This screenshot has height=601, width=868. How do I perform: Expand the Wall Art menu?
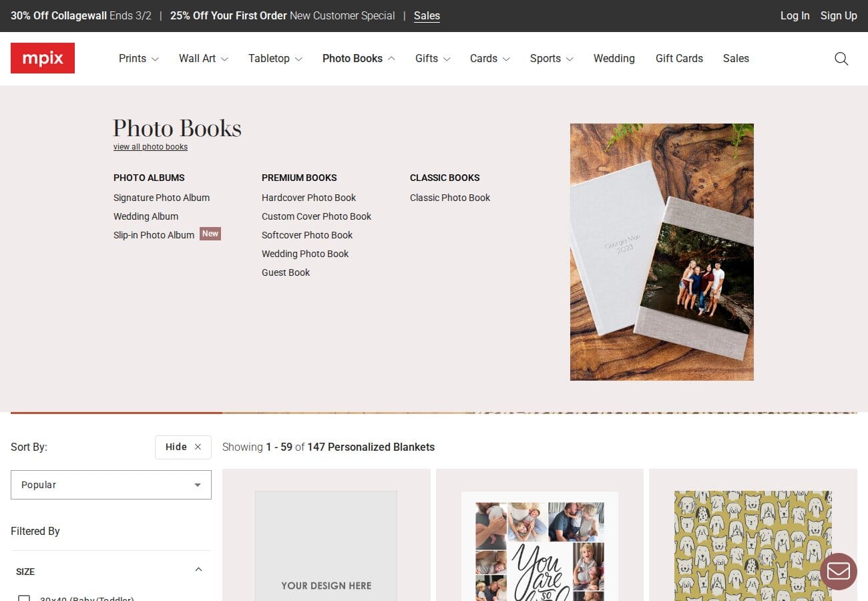(203, 59)
